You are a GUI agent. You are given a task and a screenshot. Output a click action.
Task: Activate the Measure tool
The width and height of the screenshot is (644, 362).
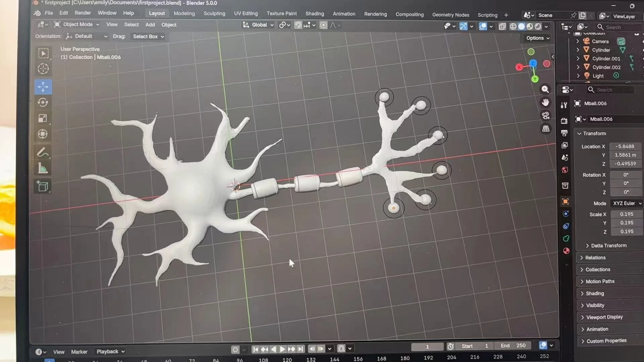coord(43,169)
